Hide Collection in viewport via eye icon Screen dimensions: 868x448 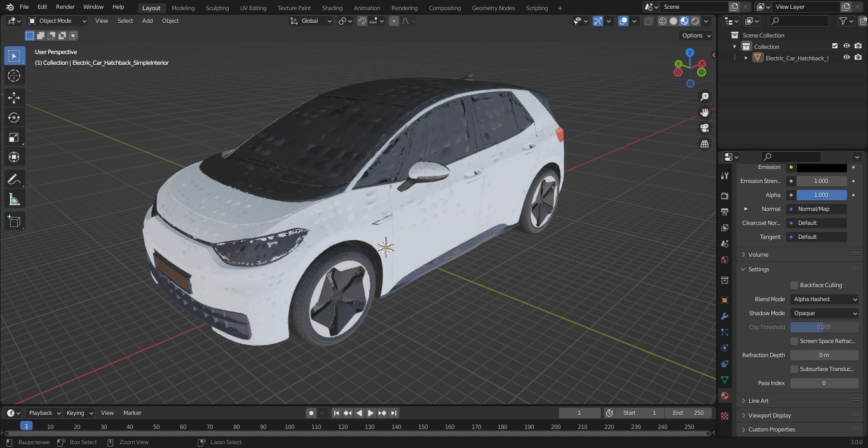[846, 46]
